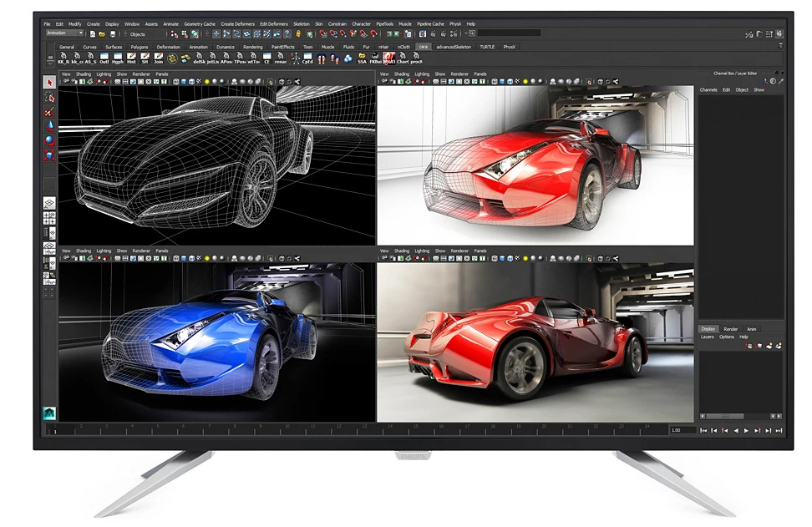Select the Move tool cone icon
This screenshot has height=527, width=812.
(x=49, y=126)
